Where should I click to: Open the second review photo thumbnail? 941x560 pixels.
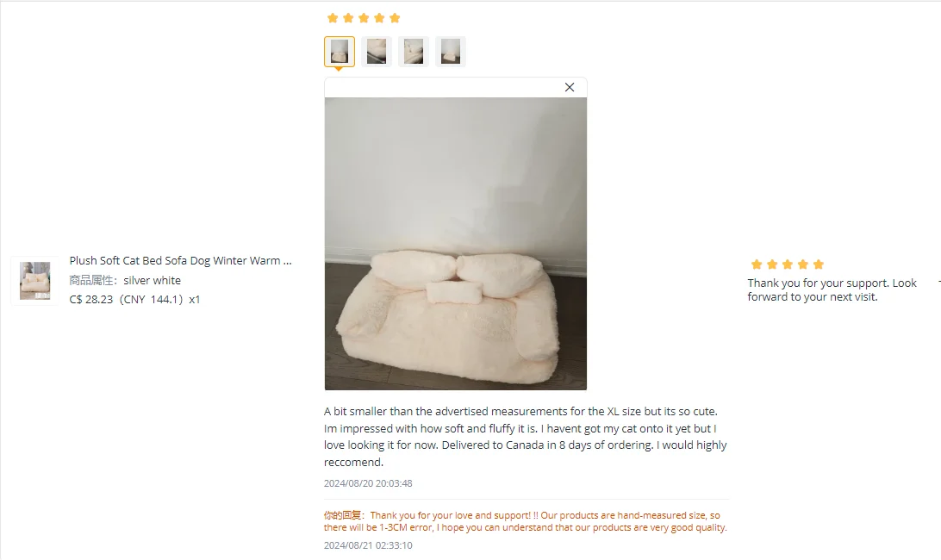[377, 52]
